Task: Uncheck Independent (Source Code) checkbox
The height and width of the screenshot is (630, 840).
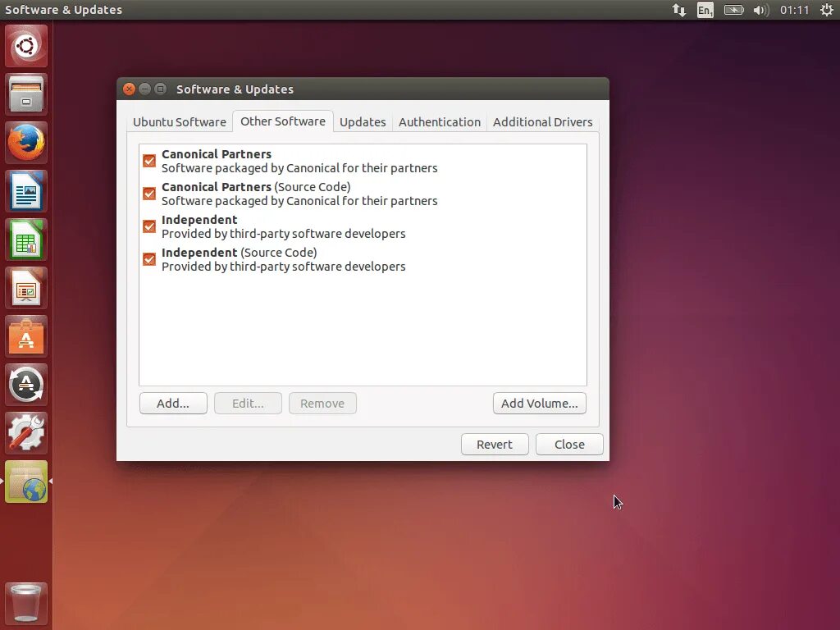Action: click(x=149, y=259)
